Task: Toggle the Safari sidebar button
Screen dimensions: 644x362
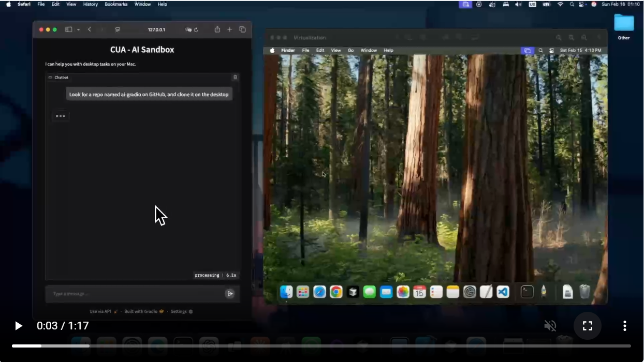Action: [x=68, y=29]
